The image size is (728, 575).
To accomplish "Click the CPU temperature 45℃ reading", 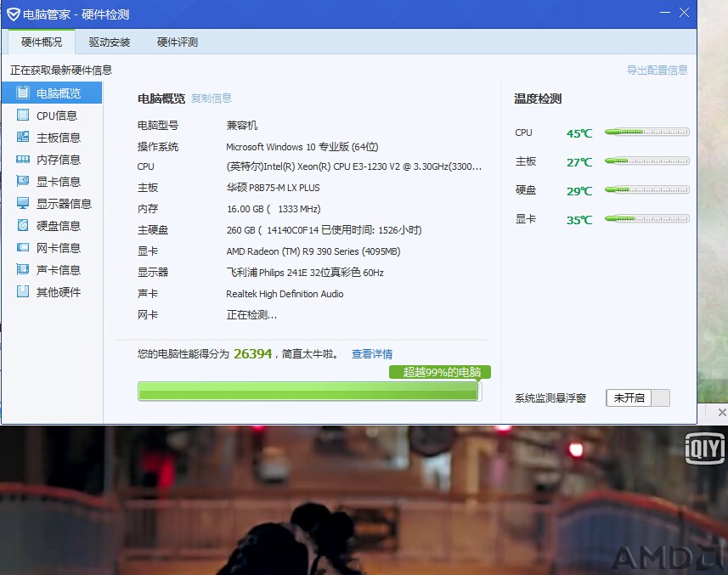I will [x=579, y=133].
